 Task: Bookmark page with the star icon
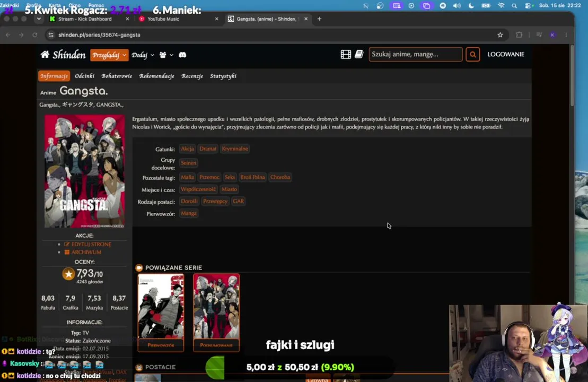point(500,35)
